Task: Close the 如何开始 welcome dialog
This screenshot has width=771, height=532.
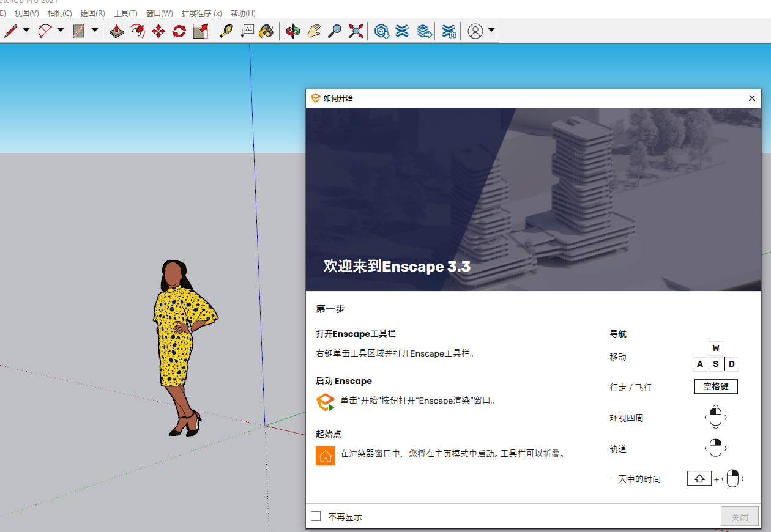Action: point(752,98)
